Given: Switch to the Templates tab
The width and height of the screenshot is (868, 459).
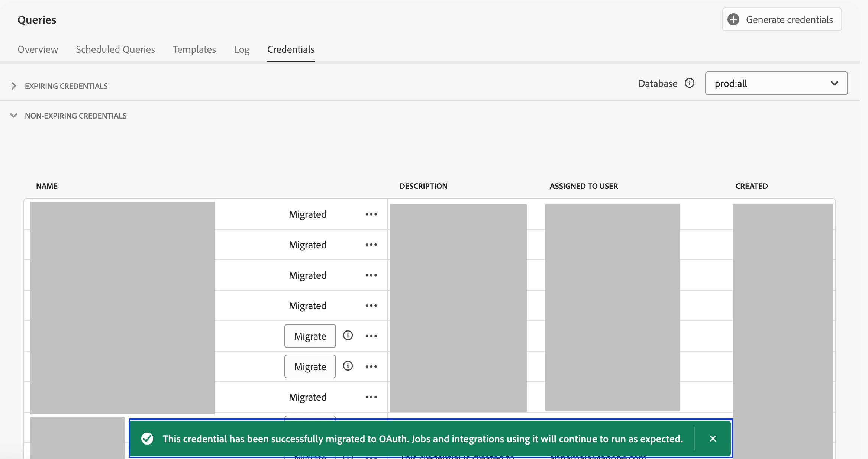Looking at the screenshot, I should 194,49.
